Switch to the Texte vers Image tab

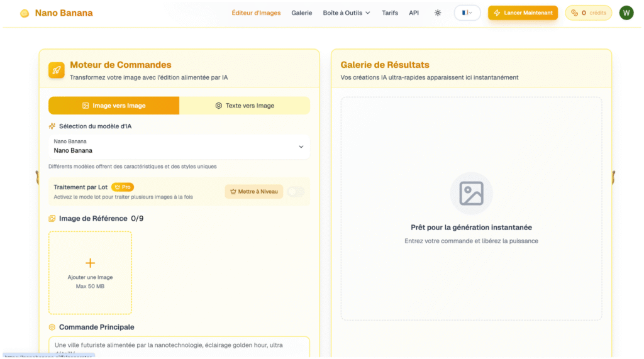tap(245, 106)
